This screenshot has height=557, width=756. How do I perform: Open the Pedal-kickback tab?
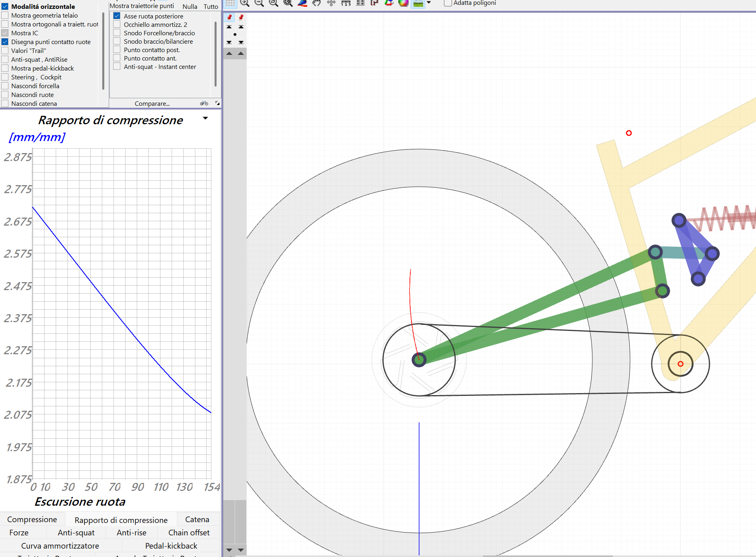point(171,546)
